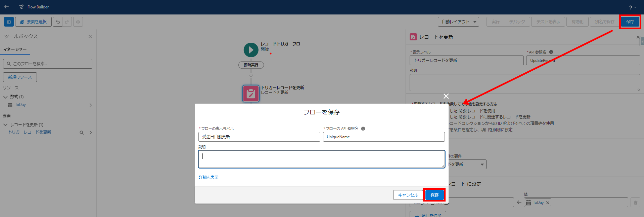Click the Flow Builder logo icon
Screen dimensions: 644x217
21,7
